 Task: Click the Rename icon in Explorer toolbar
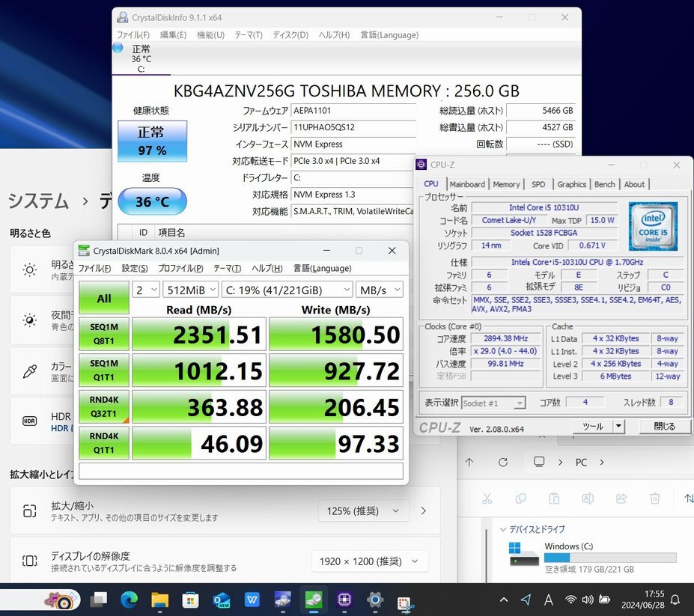pyautogui.click(x=588, y=498)
